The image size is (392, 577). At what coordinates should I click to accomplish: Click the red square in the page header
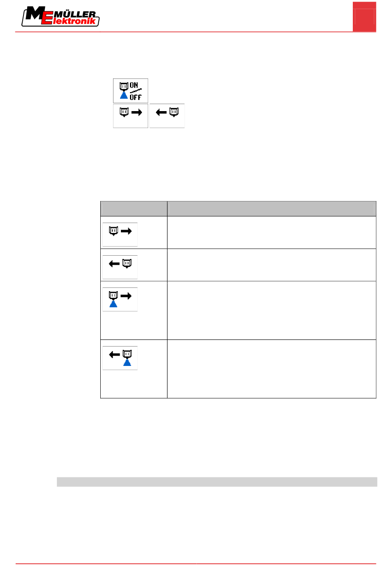pos(364,17)
